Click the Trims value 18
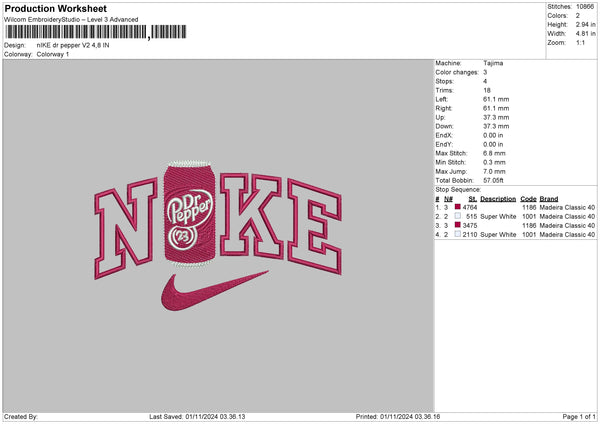600x424 pixels. [487, 90]
